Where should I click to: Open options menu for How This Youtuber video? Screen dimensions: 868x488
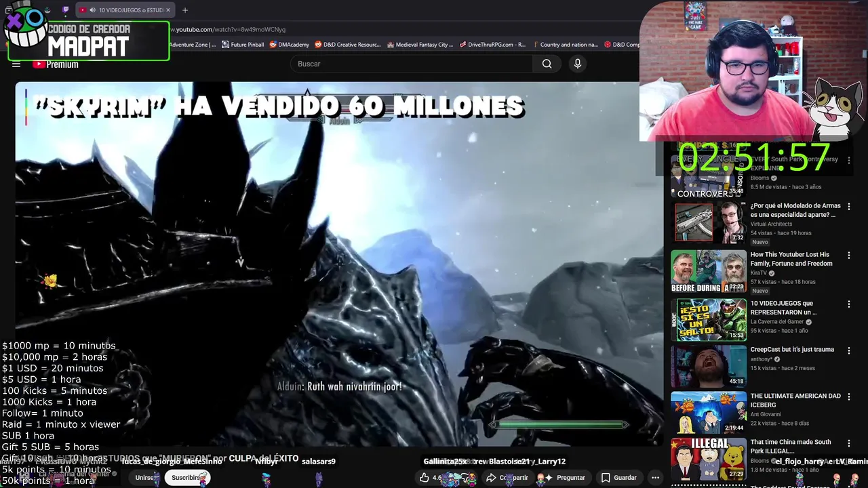pos(848,256)
